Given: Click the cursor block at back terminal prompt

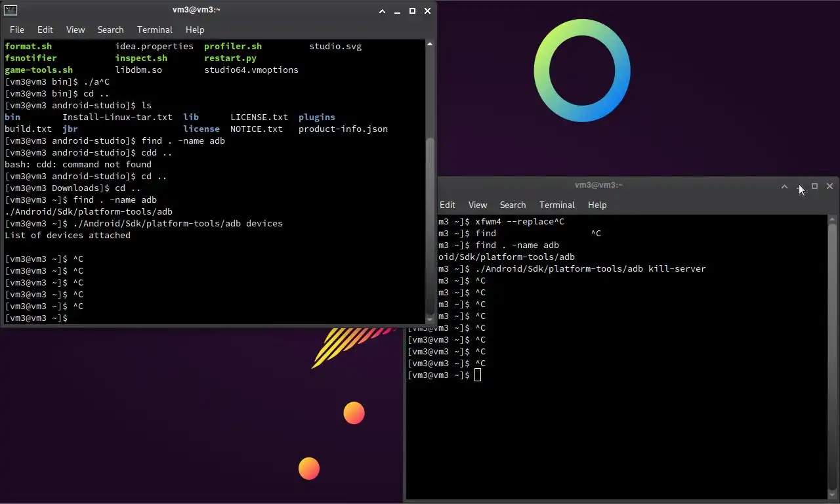Looking at the screenshot, I should coord(478,375).
